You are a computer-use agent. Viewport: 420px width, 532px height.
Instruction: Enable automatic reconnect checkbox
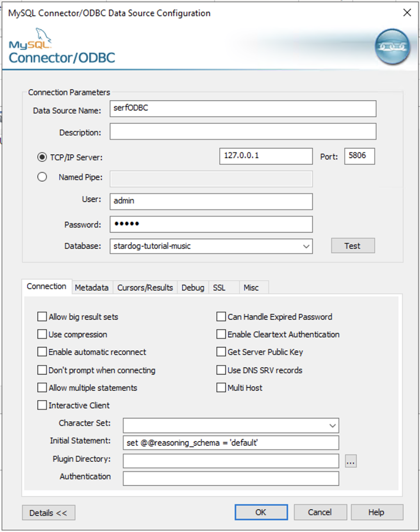point(42,352)
